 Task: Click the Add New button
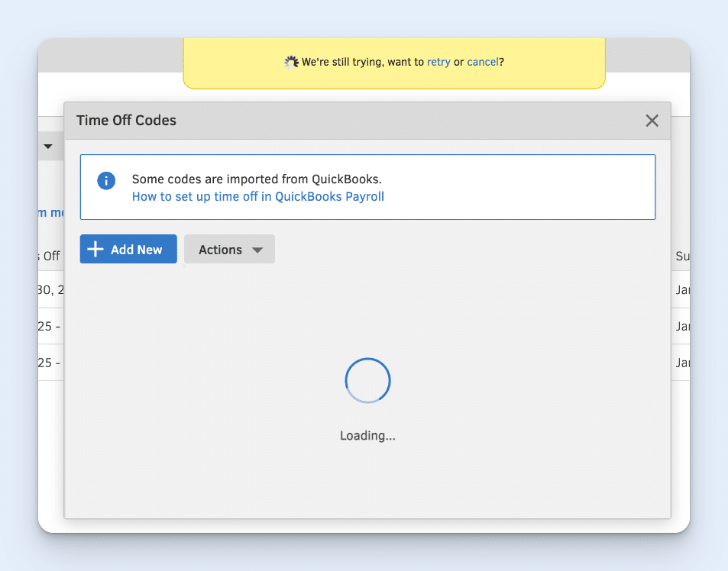tap(128, 249)
